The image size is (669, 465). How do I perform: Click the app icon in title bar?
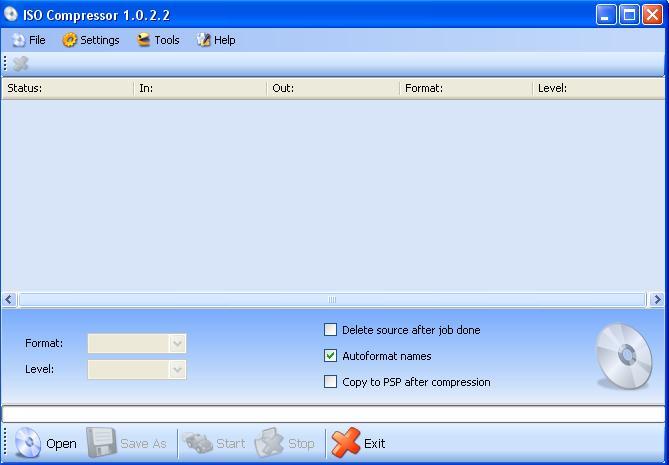coord(12,14)
